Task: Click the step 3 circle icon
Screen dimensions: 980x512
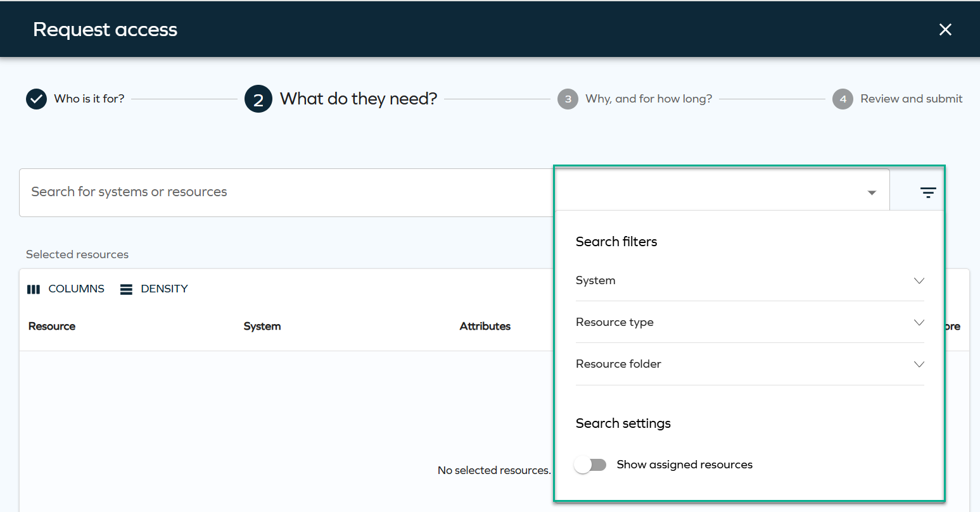Action: coord(568,99)
